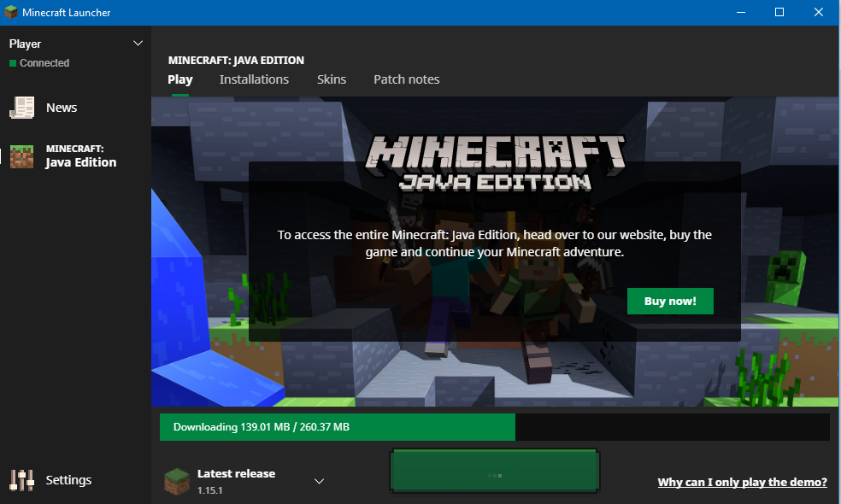Open 'Why can I only play the demo?' link

point(742,482)
